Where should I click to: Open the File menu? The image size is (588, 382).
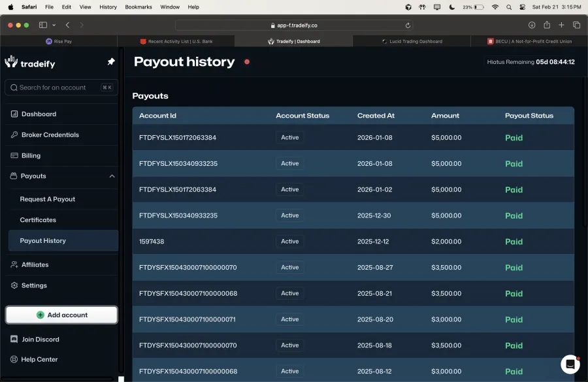[49, 7]
